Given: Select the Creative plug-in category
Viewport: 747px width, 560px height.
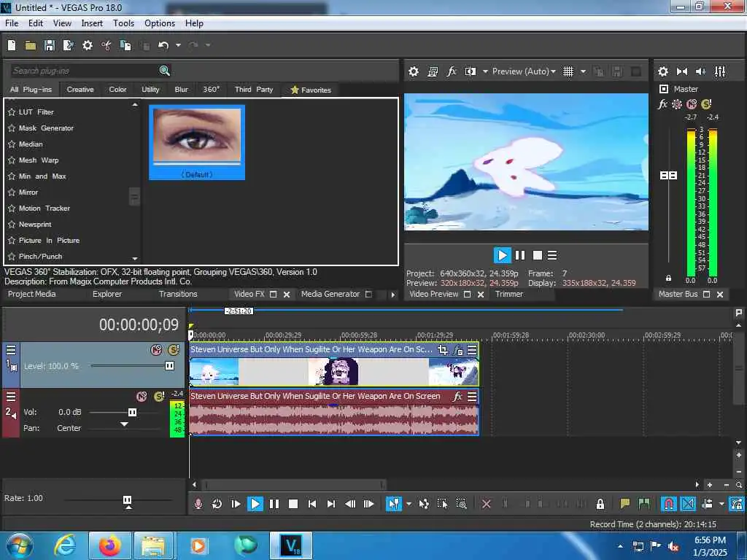Looking at the screenshot, I should click(80, 90).
